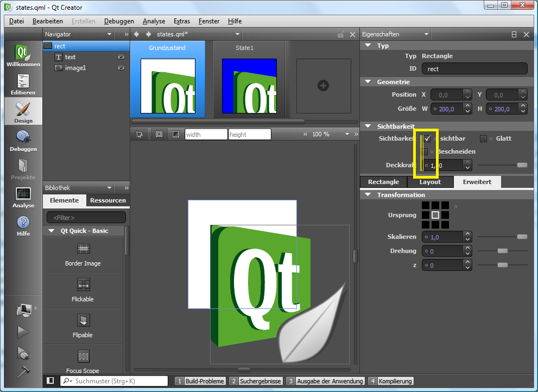Screen dimensions: 538x392
Task: Open the Hilfe mode
Action: 23,226
